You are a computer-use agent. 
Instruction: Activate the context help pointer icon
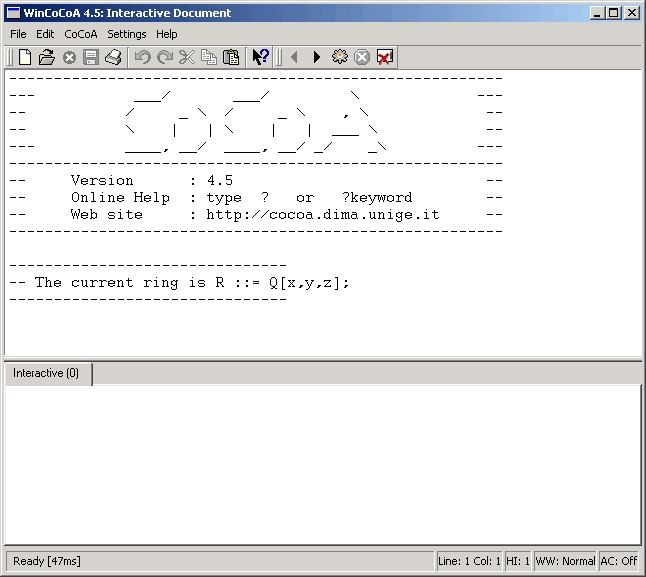tap(260, 57)
